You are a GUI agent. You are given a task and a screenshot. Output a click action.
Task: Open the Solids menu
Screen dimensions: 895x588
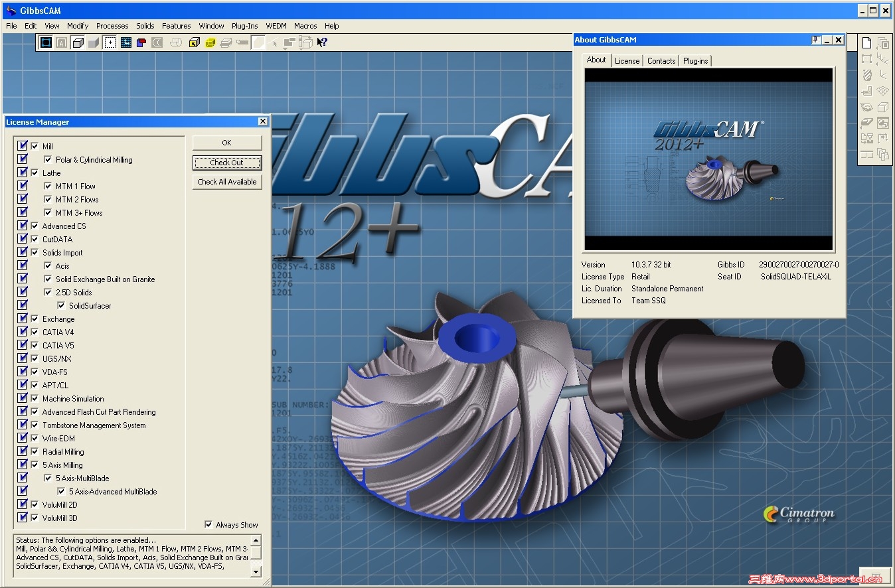(145, 26)
